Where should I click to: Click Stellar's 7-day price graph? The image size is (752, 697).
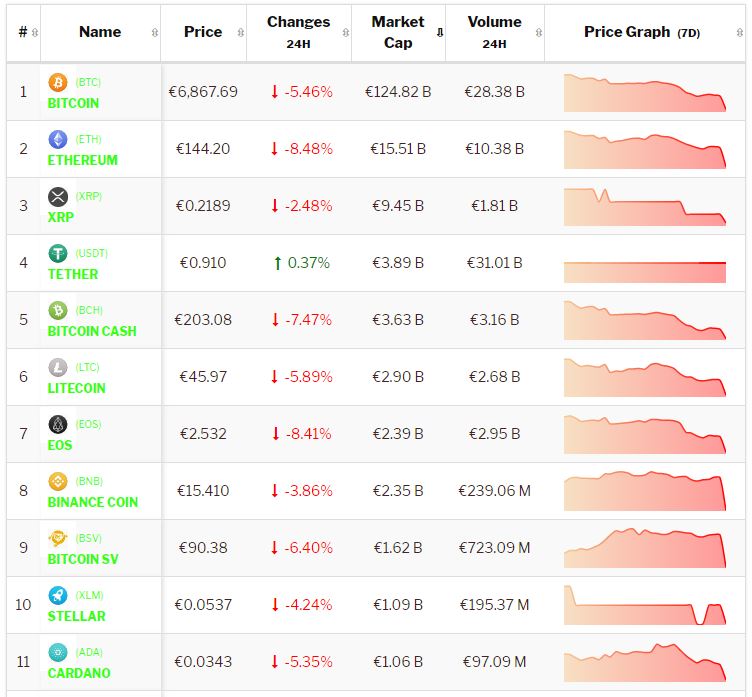point(644,605)
